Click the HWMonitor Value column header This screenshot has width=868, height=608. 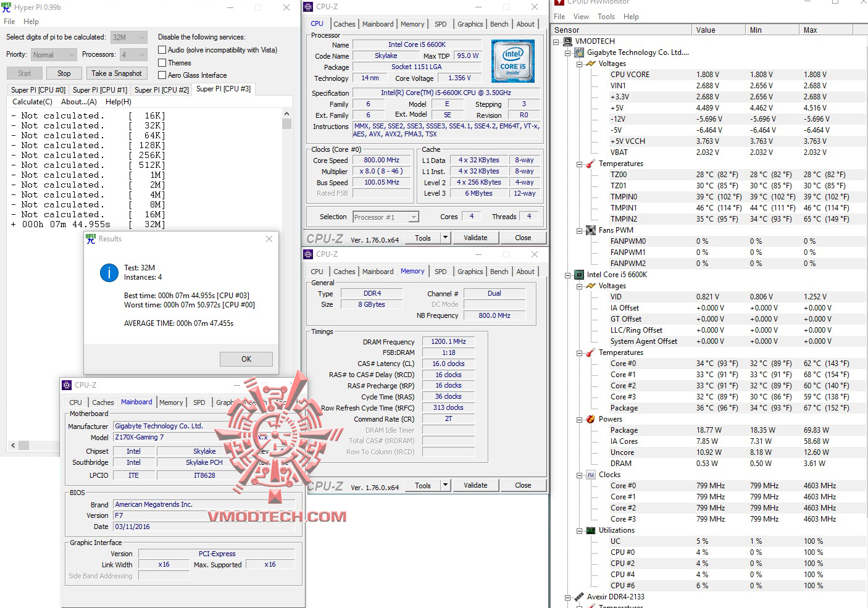718,30
